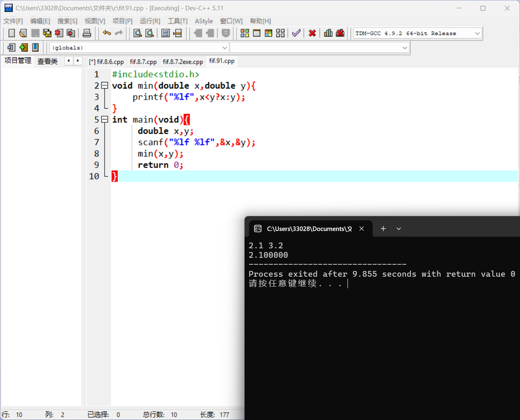Image resolution: width=520 pixels, height=420 pixels.
Task: Click the Print toolbar icon
Action: coord(87,33)
